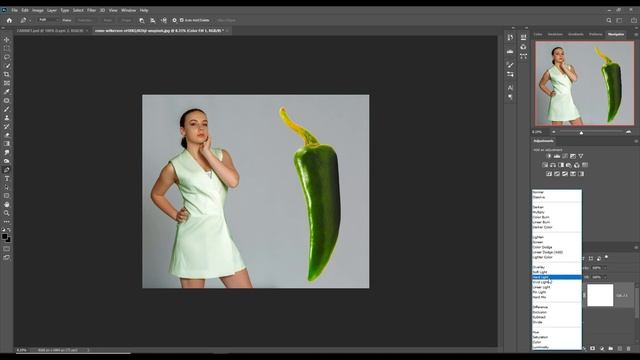640x360 pixels.
Task: Choose Soft Light blend mode
Action: pos(557,272)
